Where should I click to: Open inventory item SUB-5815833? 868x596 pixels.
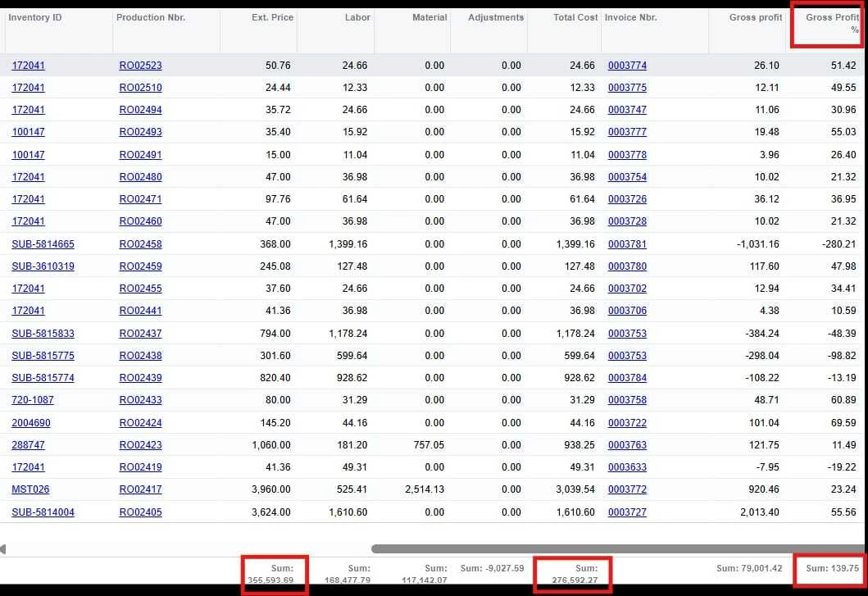(x=43, y=334)
